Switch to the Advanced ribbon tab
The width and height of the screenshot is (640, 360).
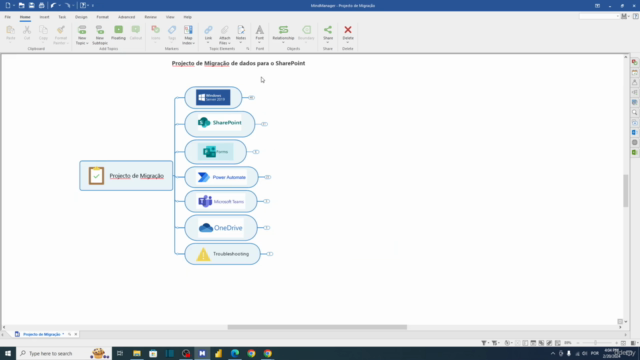(x=127, y=17)
